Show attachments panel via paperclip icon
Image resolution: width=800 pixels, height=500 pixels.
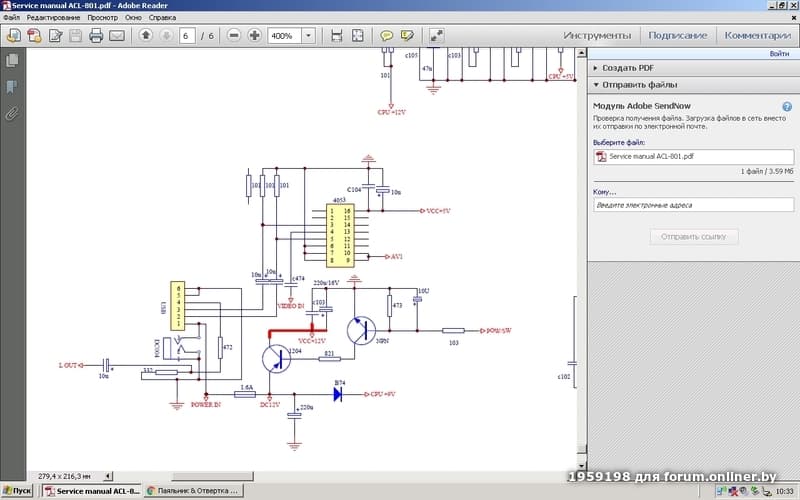(x=12, y=112)
